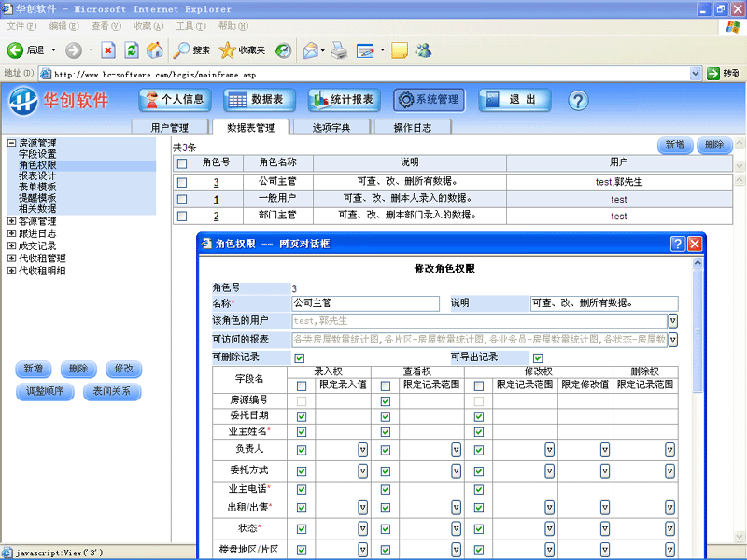The image size is (747, 560).
Task: Click the IE Refresh page icon
Action: [132, 50]
